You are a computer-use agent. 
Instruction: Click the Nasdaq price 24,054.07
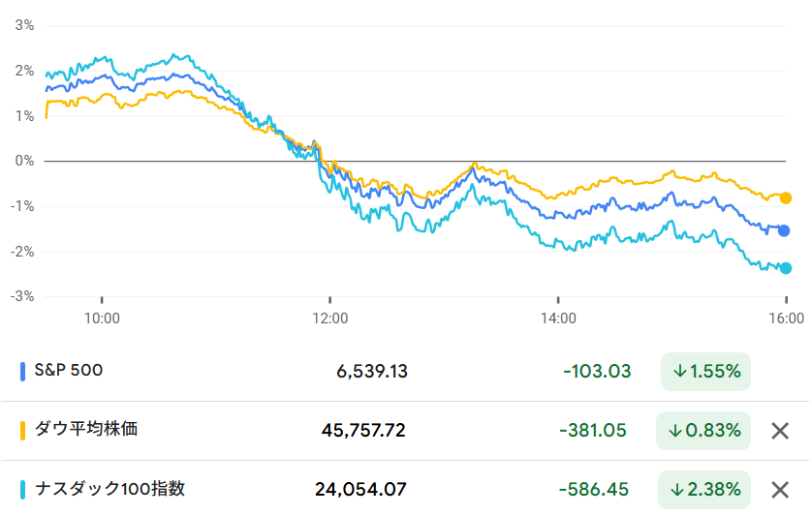361,490
